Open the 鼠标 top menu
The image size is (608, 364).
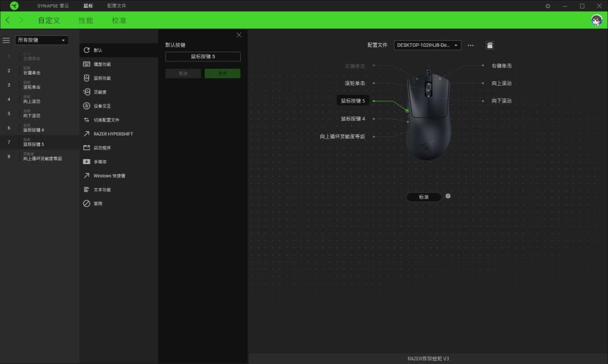(x=88, y=6)
